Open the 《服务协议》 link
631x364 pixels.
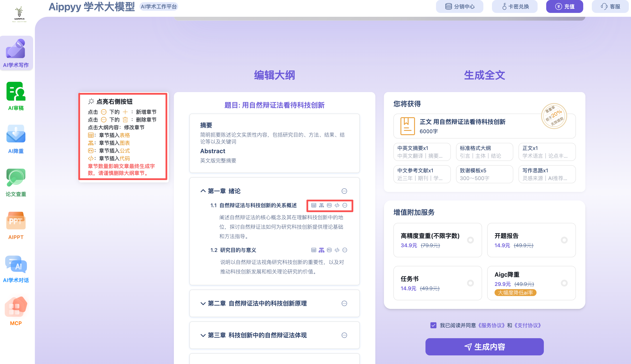[x=491, y=325]
